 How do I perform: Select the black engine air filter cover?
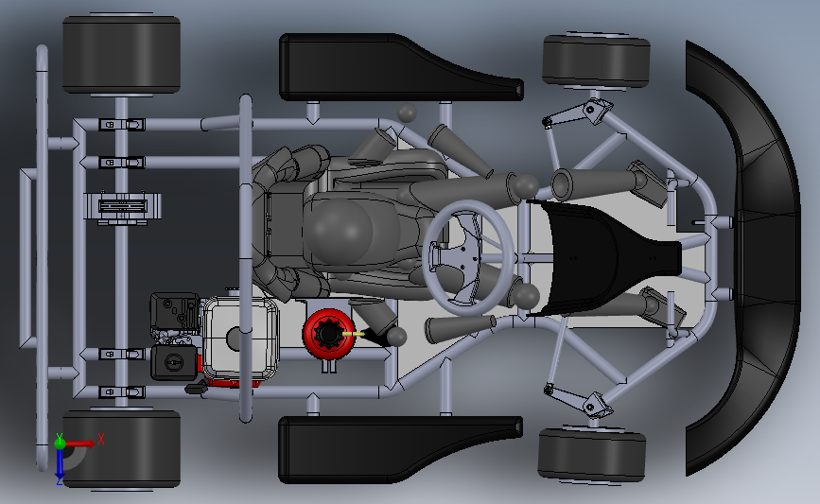pyautogui.click(x=174, y=362)
